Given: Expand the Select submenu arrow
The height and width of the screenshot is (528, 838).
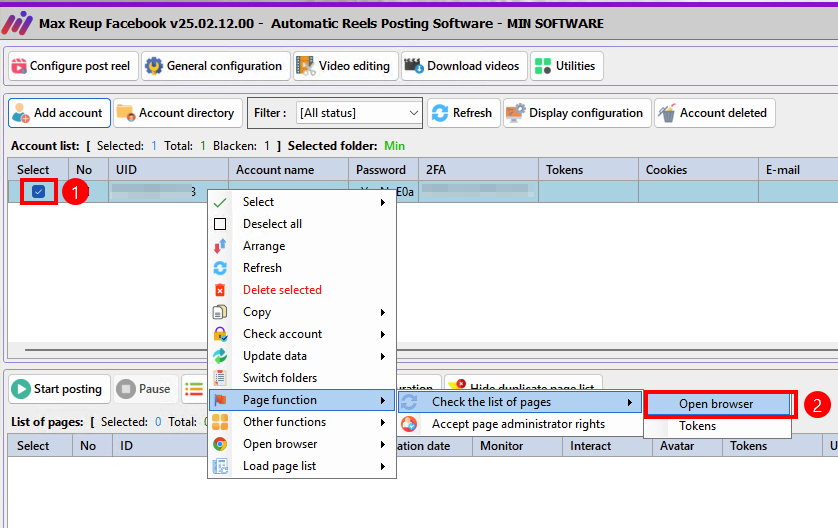Looking at the screenshot, I should click(383, 202).
